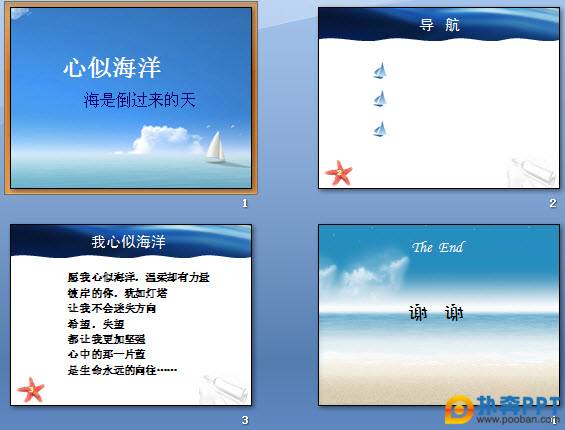Screen dimensions: 565x430
Task: Click the slide number 2 label
Action: [x=553, y=203]
